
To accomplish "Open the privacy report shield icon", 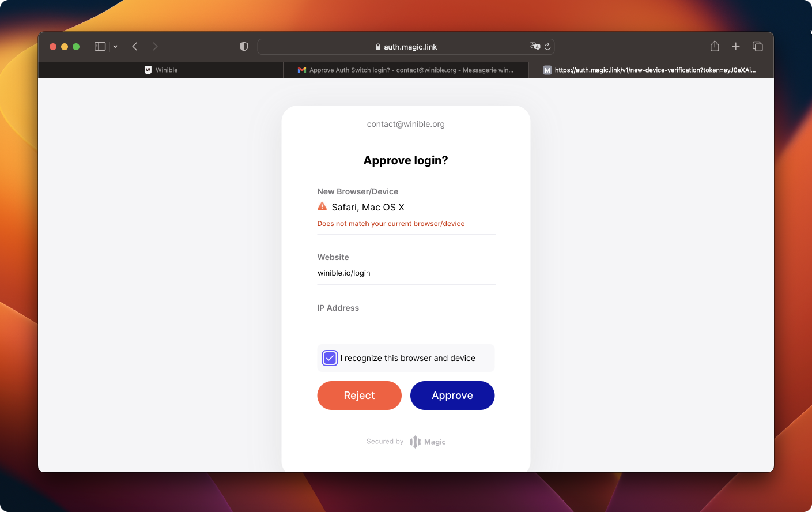I will pyautogui.click(x=244, y=47).
